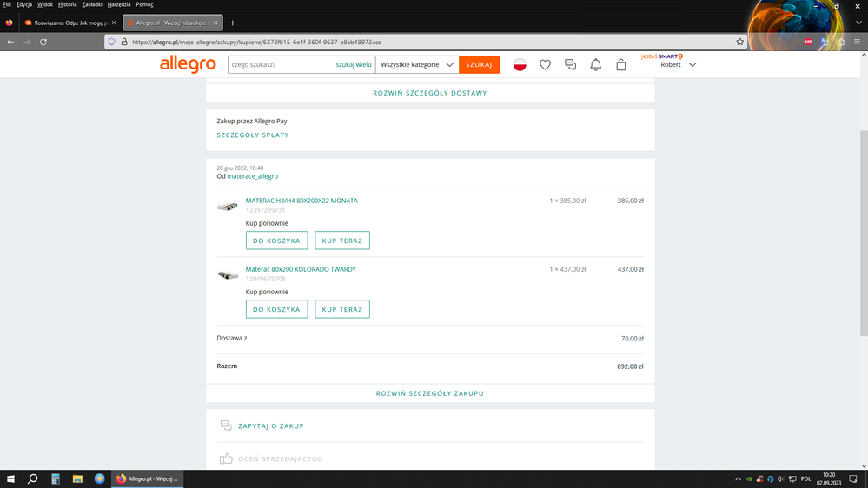The width and height of the screenshot is (868, 488).
Task: Click the szukaj wielu link
Action: [x=353, y=65]
